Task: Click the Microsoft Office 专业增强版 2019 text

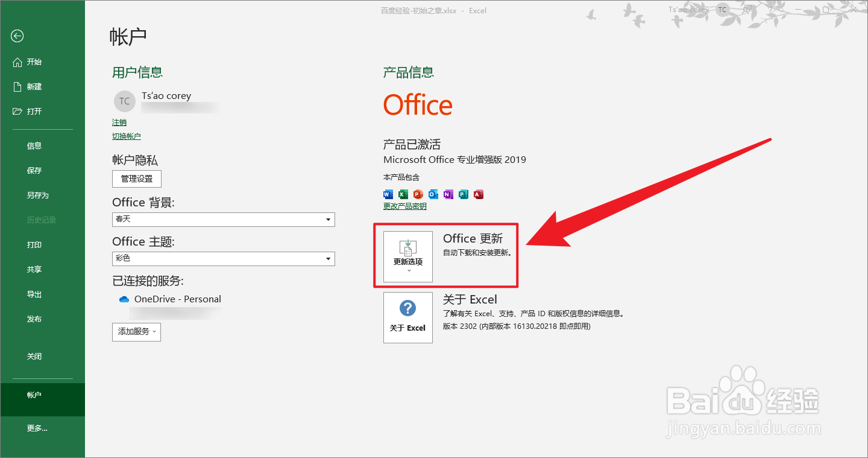Action: 454,160
